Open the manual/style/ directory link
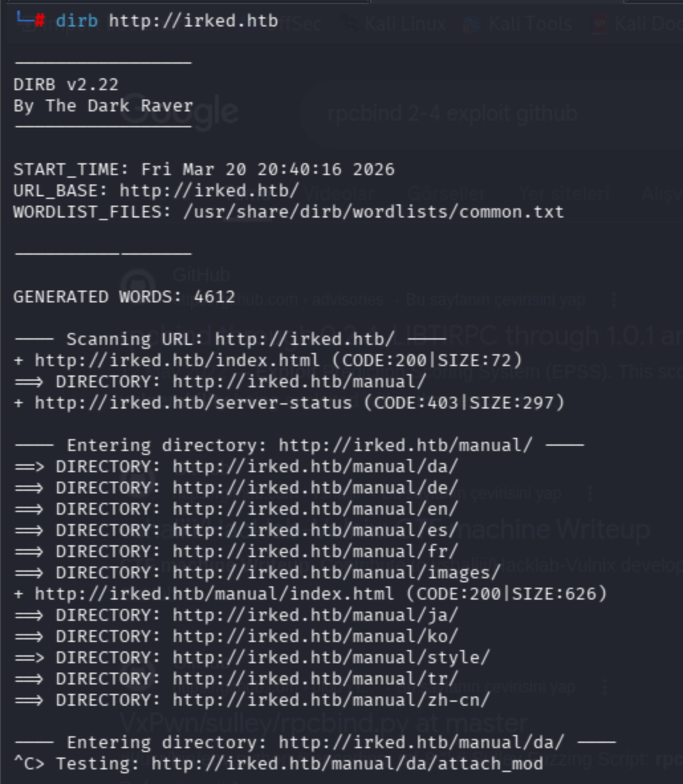Screen dimensions: 683x784 tap(331, 657)
